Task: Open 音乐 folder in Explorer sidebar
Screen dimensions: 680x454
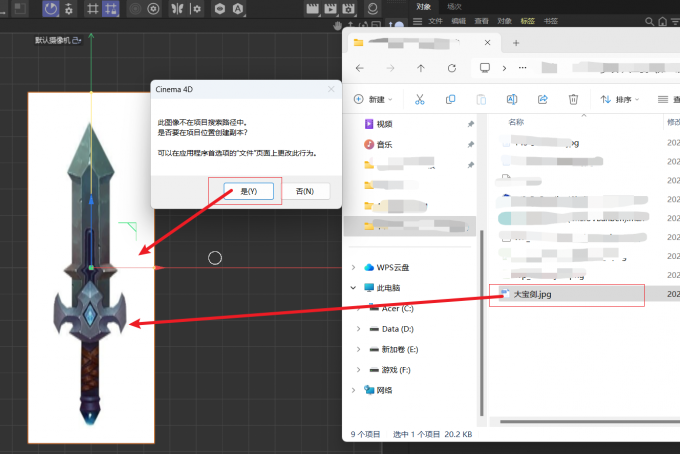Action: (x=384, y=144)
